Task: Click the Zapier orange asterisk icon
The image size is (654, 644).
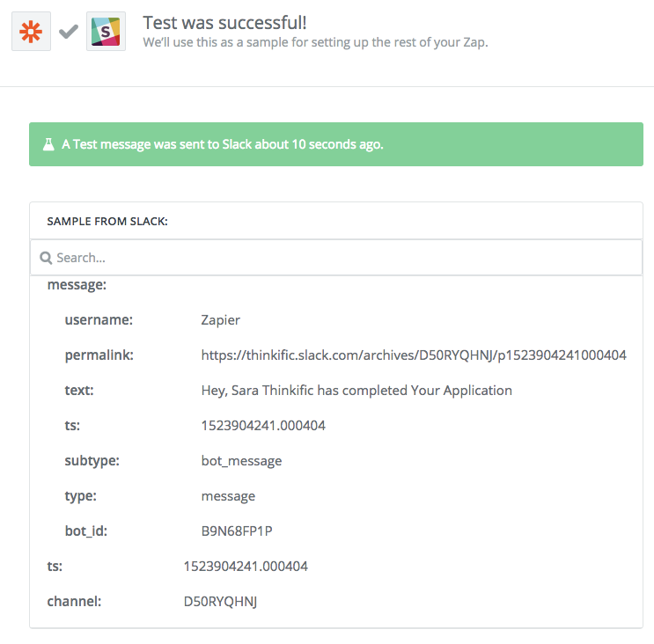Action: pyautogui.click(x=32, y=32)
